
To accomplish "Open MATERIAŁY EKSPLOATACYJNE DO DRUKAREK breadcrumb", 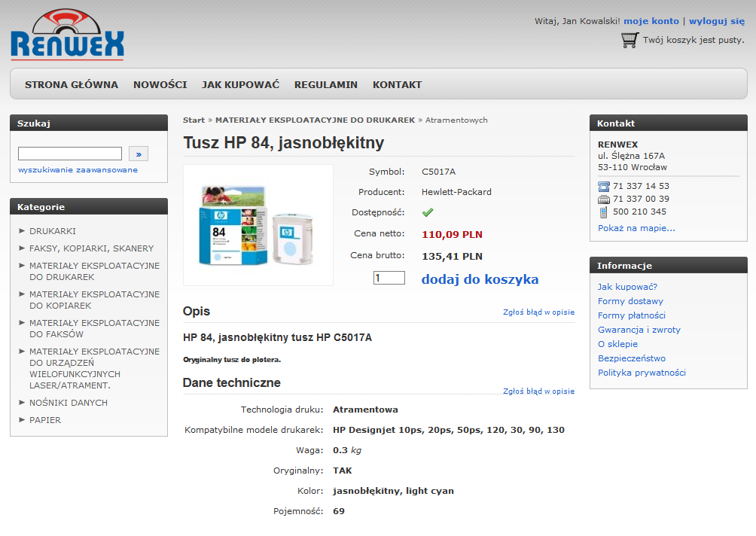I will [x=315, y=120].
